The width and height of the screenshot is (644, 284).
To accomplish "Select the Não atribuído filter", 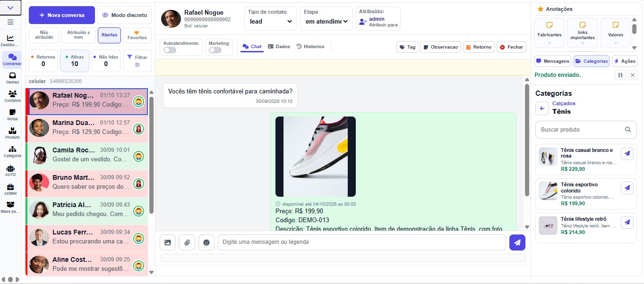I will coord(44,35).
